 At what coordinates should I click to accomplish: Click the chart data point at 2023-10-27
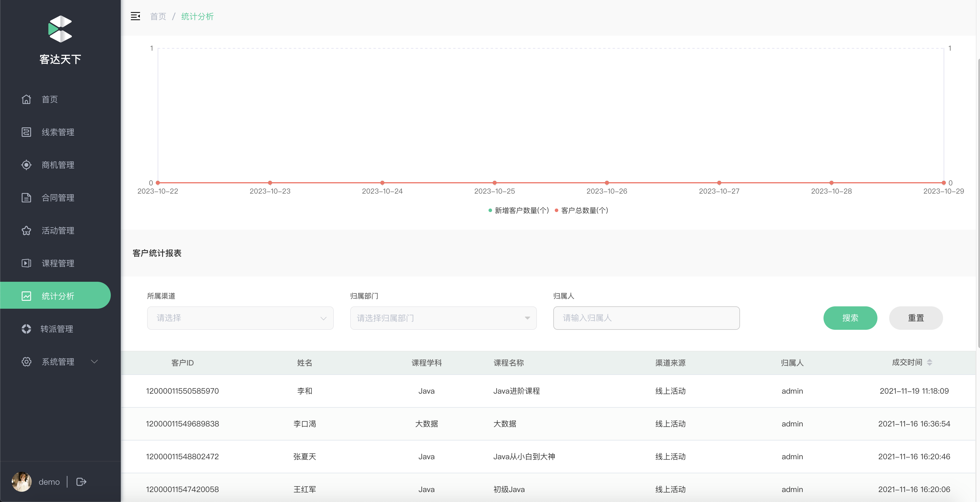[x=719, y=183]
